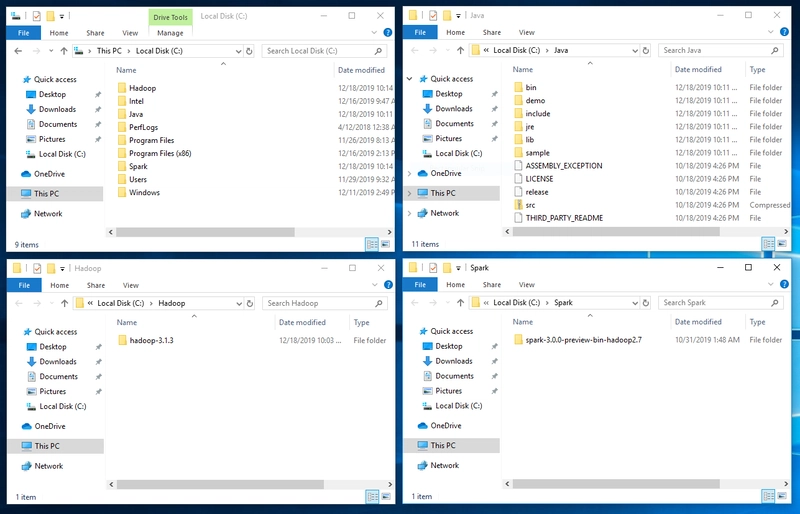The image size is (800, 514).
Task: Open the Hadoop folder in Local Disk window
Action: 142,88
